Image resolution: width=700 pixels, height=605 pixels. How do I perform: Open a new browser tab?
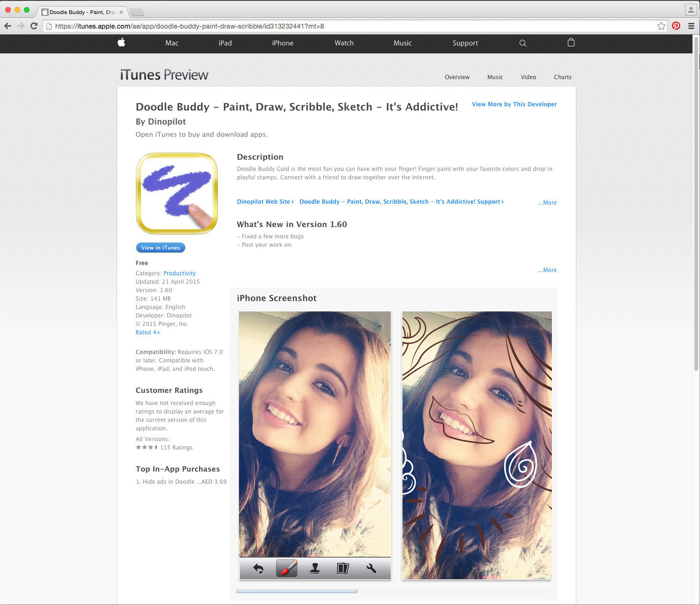click(x=136, y=12)
